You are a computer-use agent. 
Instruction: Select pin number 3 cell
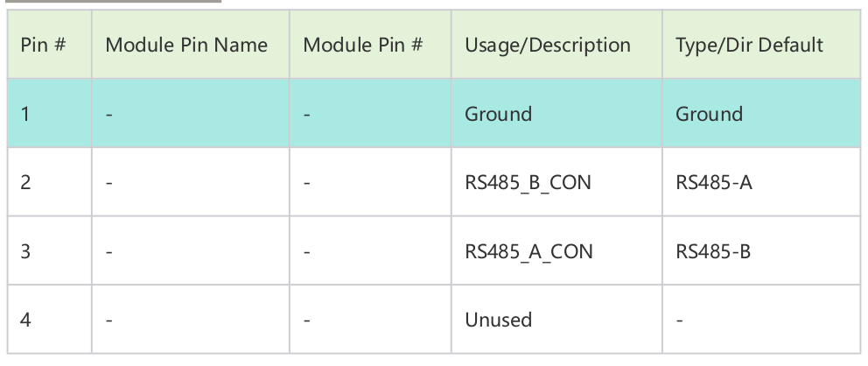[26, 251]
